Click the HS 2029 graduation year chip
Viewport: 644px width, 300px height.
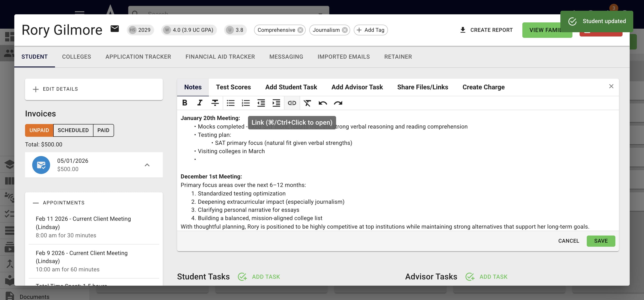point(140,30)
